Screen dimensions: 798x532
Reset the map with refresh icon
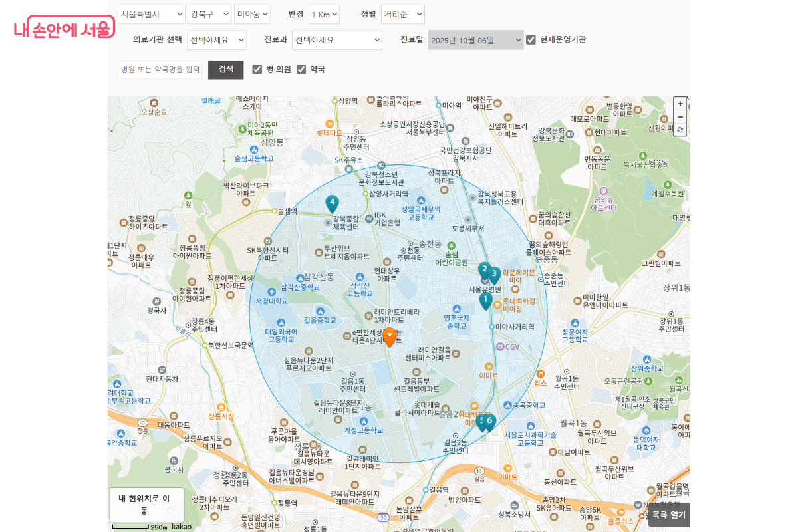680,129
